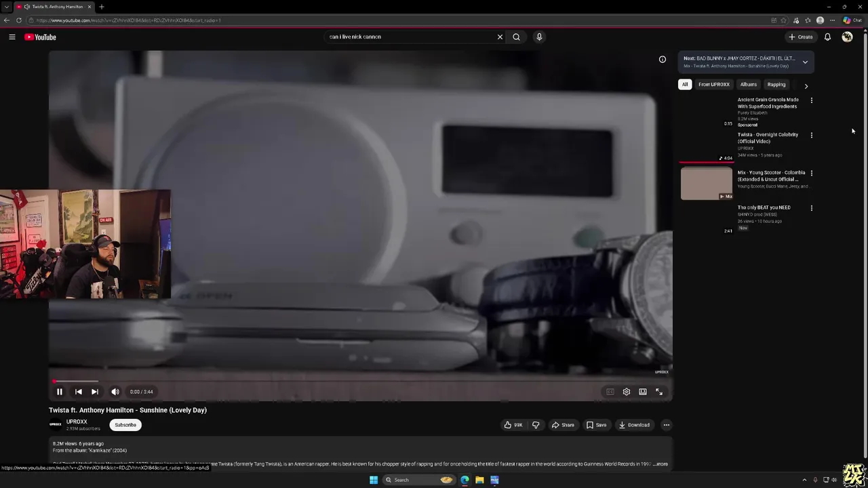Image resolution: width=868 pixels, height=488 pixels.
Task: Open options for Ancient Grain Granola ad
Action: point(812,100)
